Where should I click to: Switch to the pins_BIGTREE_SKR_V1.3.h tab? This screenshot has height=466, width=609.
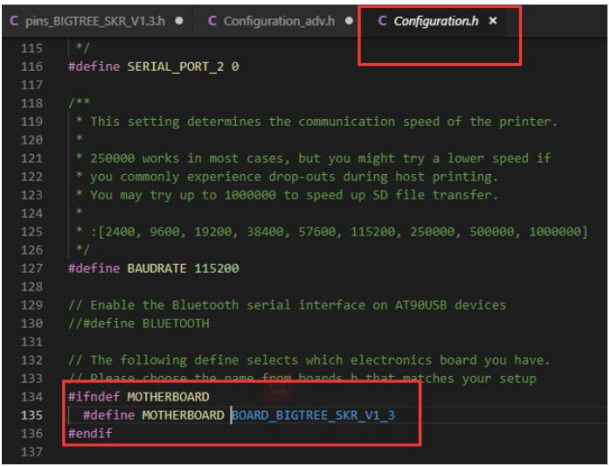pyautogui.click(x=97, y=20)
